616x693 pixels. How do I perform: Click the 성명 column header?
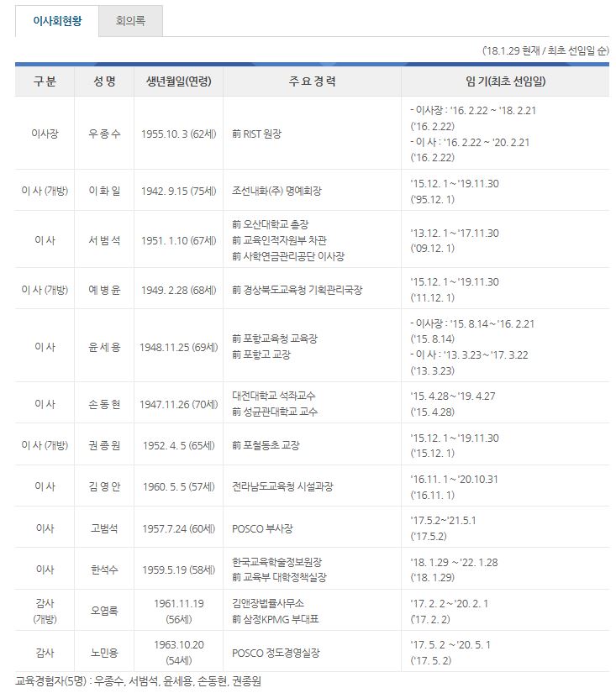105,81
